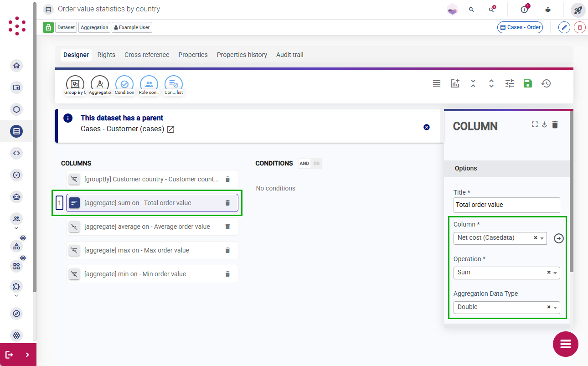The image size is (588, 366).
Task: Delete the min on column row
Action: point(227,274)
